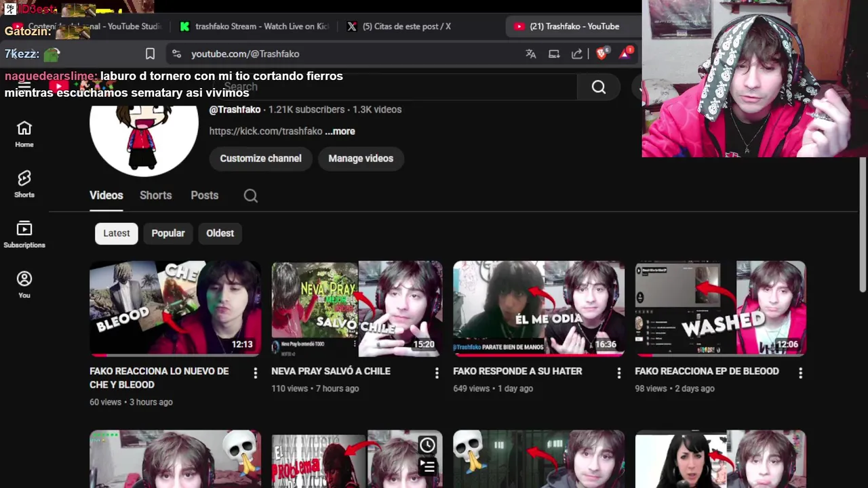Image resolution: width=868 pixels, height=488 pixels.
Task: Click the '110 views • 7 hours ago' text
Action: coord(315,389)
